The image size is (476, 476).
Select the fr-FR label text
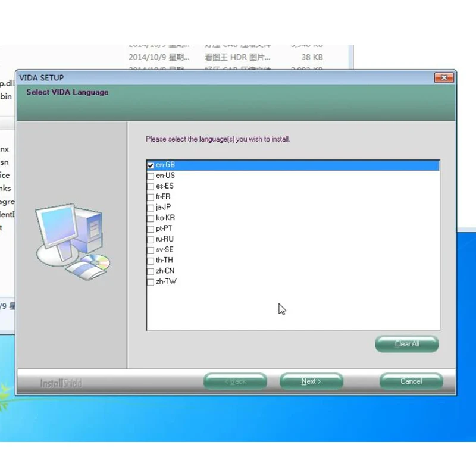163,196
